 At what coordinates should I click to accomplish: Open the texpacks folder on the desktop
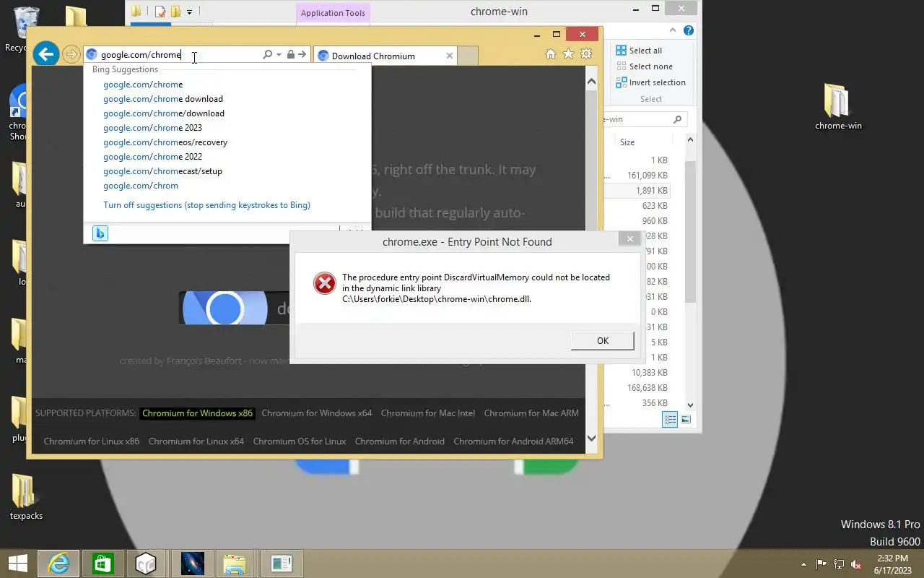27,496
